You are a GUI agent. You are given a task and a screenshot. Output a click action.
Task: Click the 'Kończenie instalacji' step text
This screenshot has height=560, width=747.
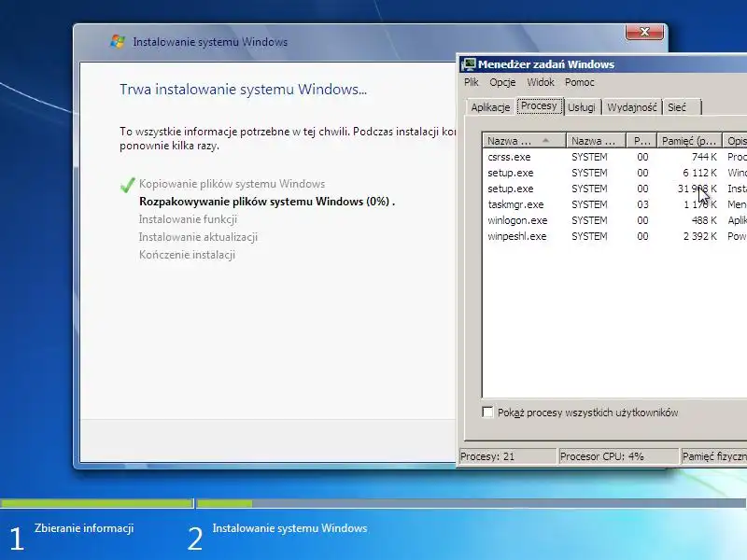pyautogui.click(x=187, y=255)
